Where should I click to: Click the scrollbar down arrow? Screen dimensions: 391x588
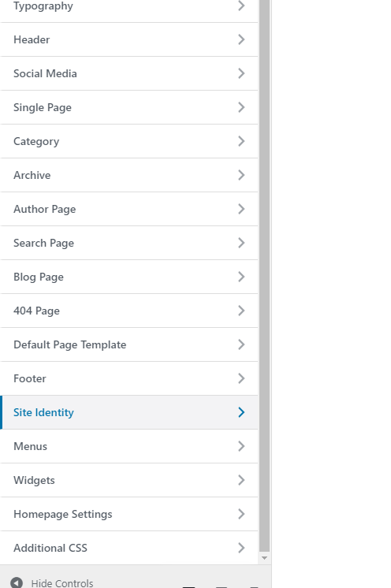coord(264,558)
